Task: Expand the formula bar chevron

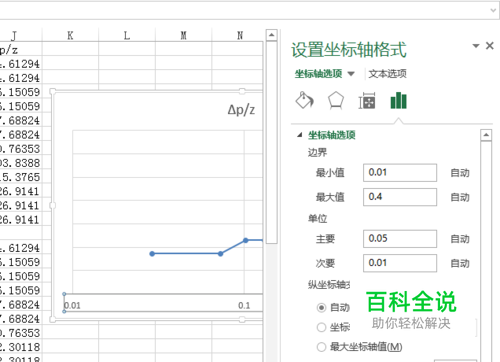Action: tap(493, 10)
